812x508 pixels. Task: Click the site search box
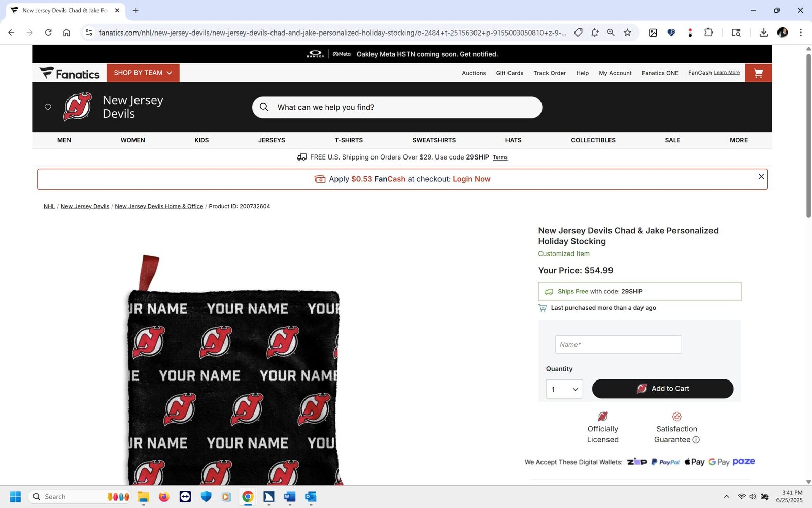tap(397, 107)
